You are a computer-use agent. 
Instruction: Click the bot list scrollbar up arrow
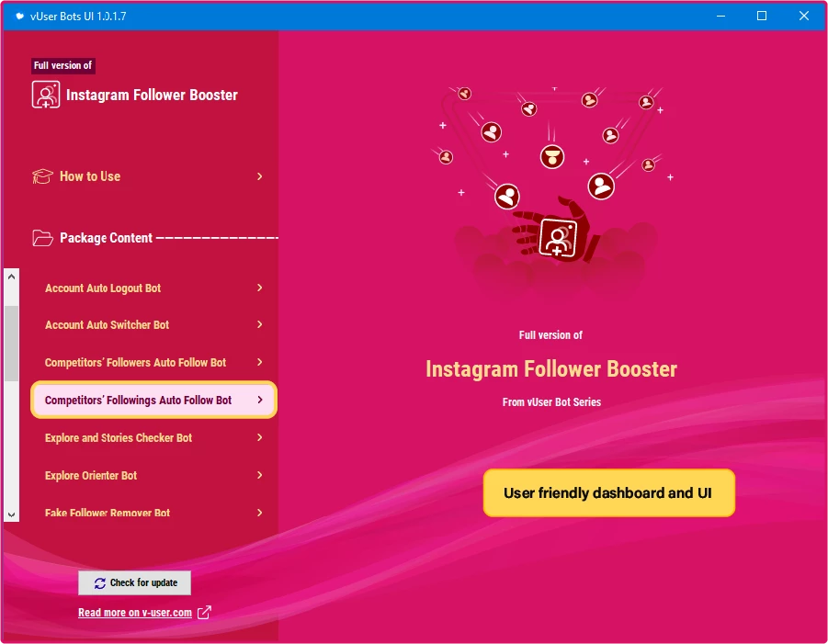coord(11,277)
